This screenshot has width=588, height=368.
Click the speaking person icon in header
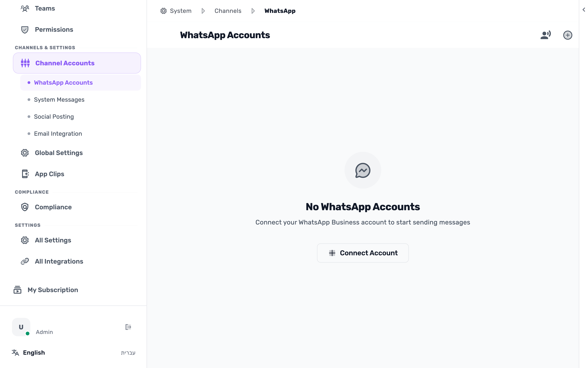[545, 35]
